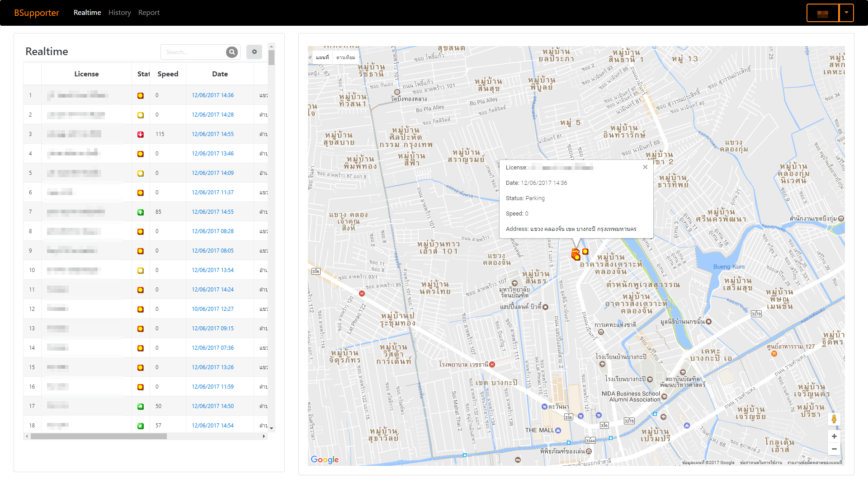Screen dimensions: 868x488
Task: Switch map to ดาวเทียม satellite view
Action: point(346,57)
